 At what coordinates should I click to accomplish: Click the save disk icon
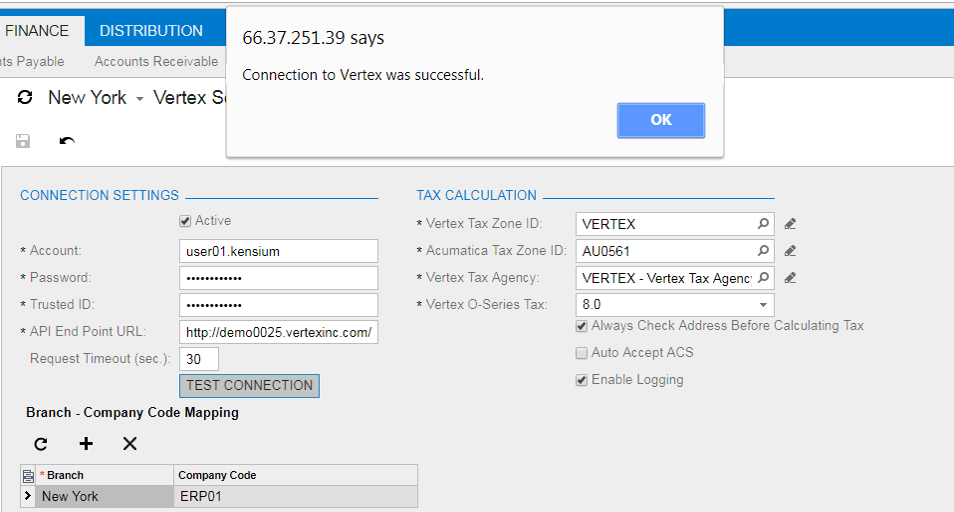(23, 141)
